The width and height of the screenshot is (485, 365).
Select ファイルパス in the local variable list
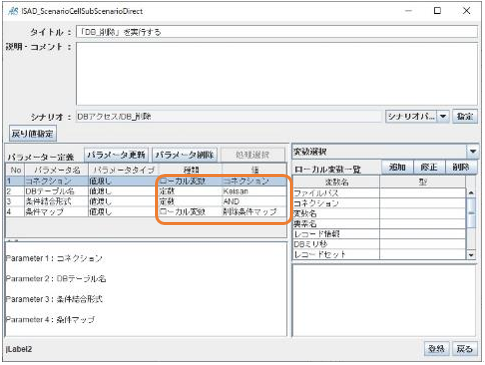click(x=336, y=193)
